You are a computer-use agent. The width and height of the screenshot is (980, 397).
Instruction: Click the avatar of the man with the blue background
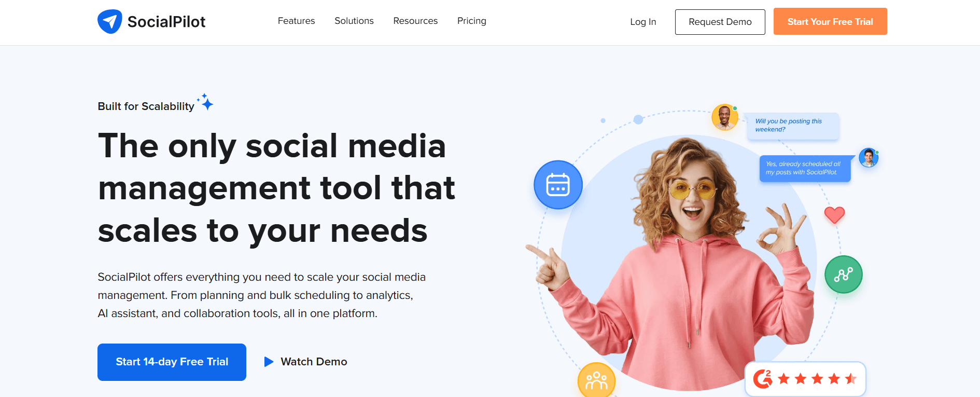869,158
